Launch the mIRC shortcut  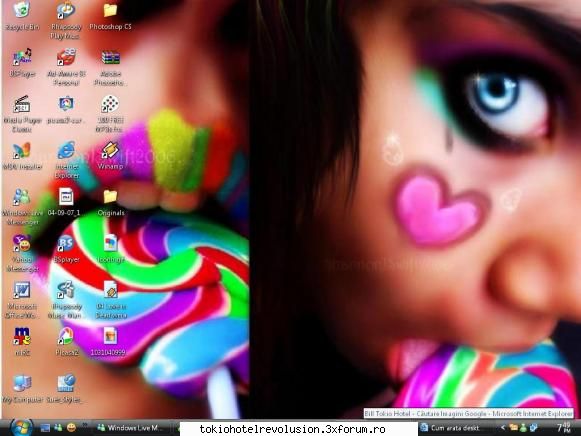tap(22, 343)
